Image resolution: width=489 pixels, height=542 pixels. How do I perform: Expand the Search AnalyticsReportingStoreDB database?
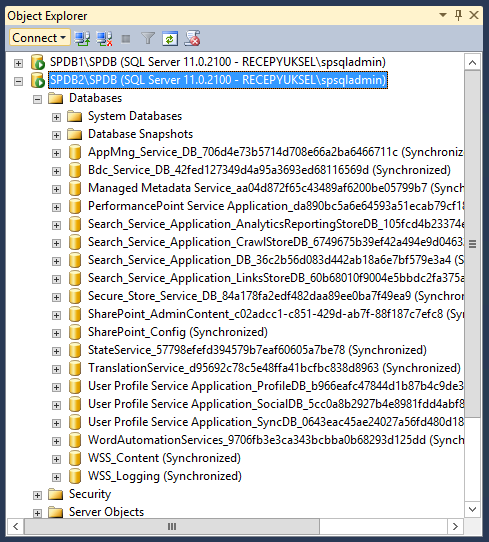tap(56, 225)
